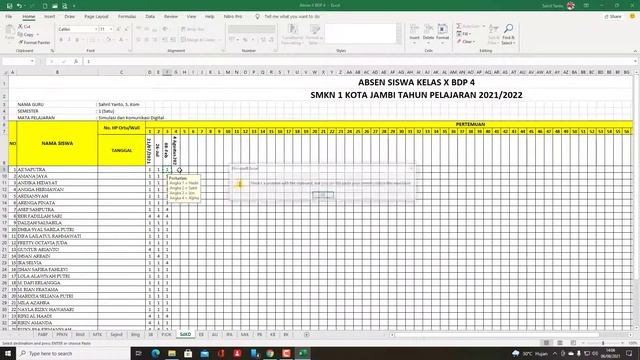Activate the Format Painter

coord(34,42)
